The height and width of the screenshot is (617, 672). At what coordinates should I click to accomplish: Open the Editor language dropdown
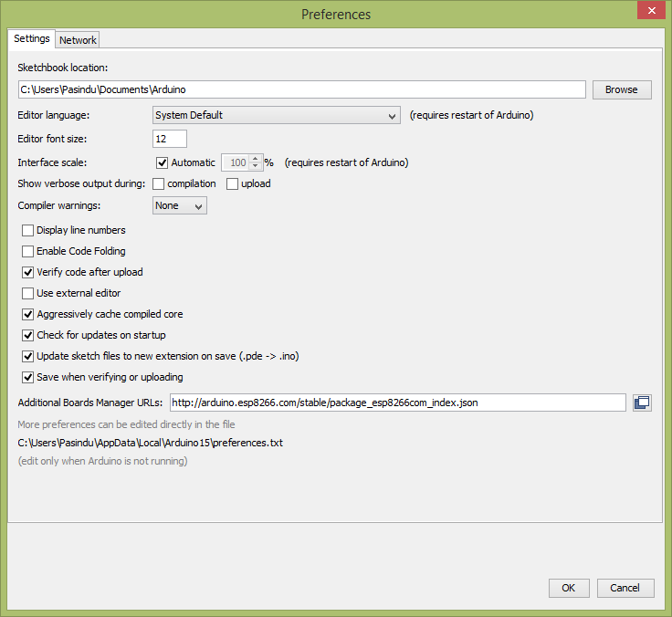(277, 115)
